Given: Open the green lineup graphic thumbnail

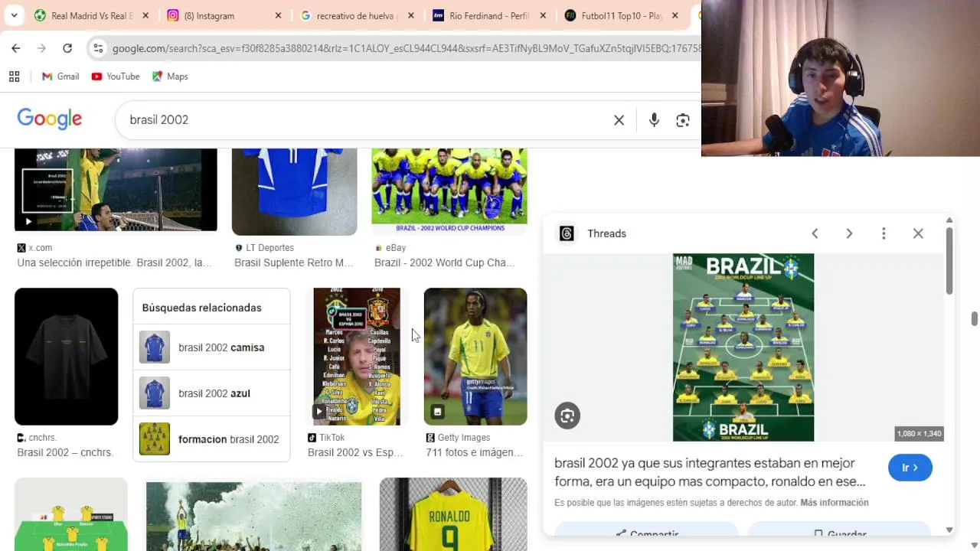Looking at the screenshot, I should coord(70,514).
